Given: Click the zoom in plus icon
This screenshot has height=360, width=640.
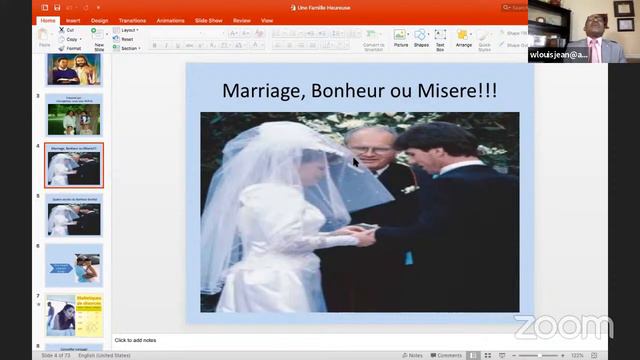Looking at the screenshot, I should pos(562,356).
